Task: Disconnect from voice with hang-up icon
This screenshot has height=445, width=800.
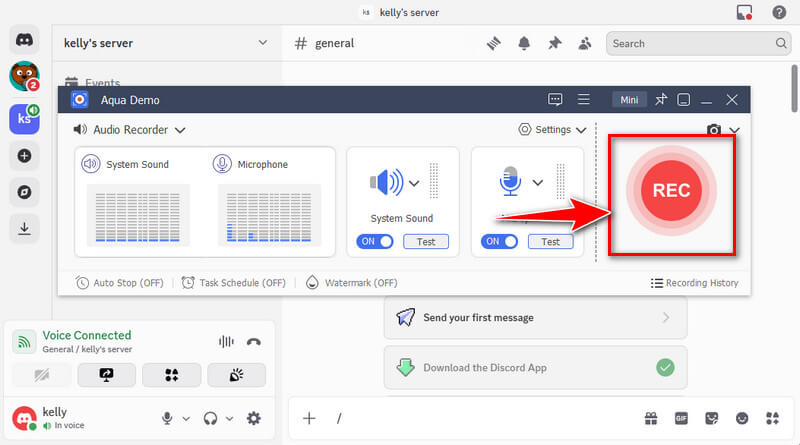Action: click(x=254, y=342)
